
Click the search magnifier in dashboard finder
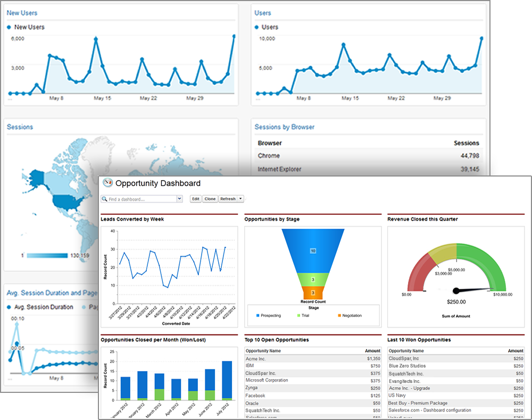click(104, 199)
